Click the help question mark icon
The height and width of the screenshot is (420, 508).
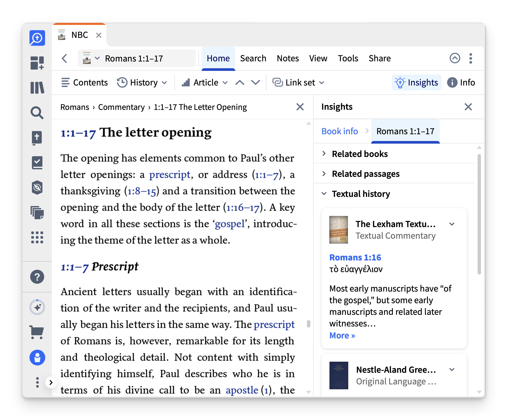[x=37, y=277]
